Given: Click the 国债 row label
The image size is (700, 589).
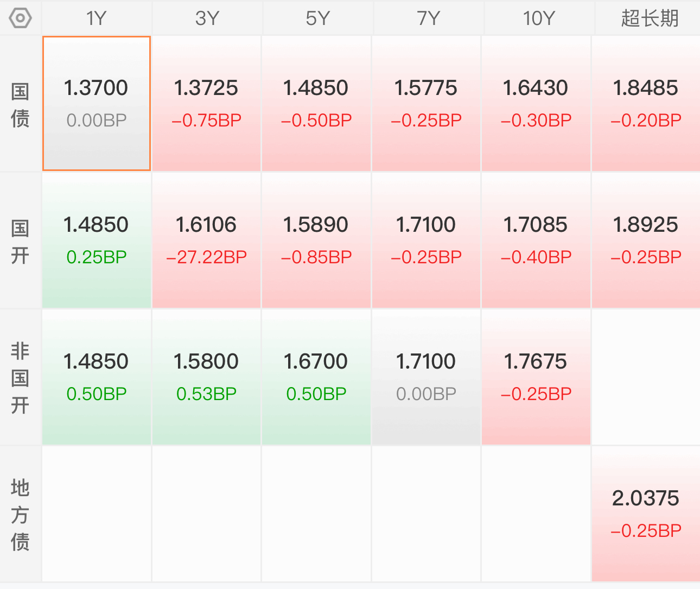Looking at the screenshot, I should [x=20, y=104].
